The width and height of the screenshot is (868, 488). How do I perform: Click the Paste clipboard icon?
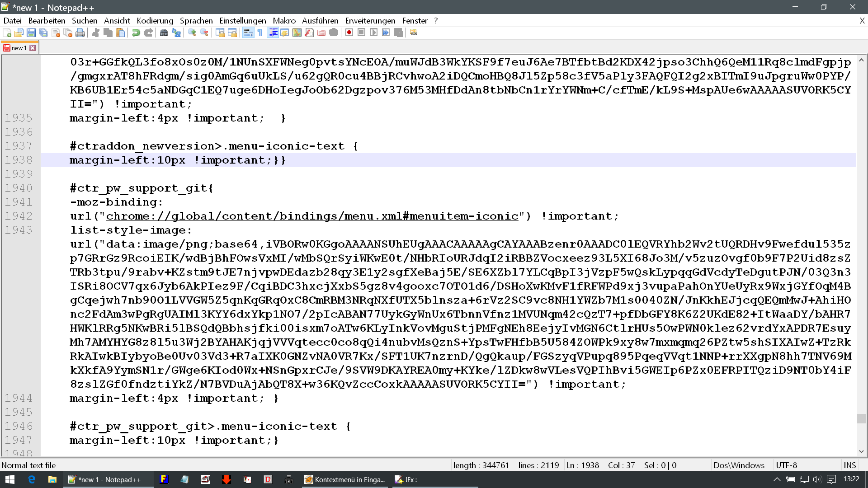pos(120,33)
